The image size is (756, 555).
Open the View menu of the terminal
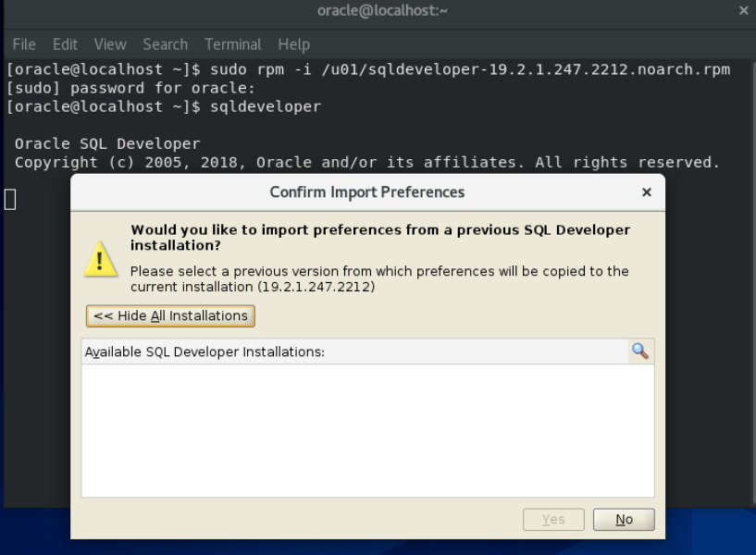[x=109, y=43]
